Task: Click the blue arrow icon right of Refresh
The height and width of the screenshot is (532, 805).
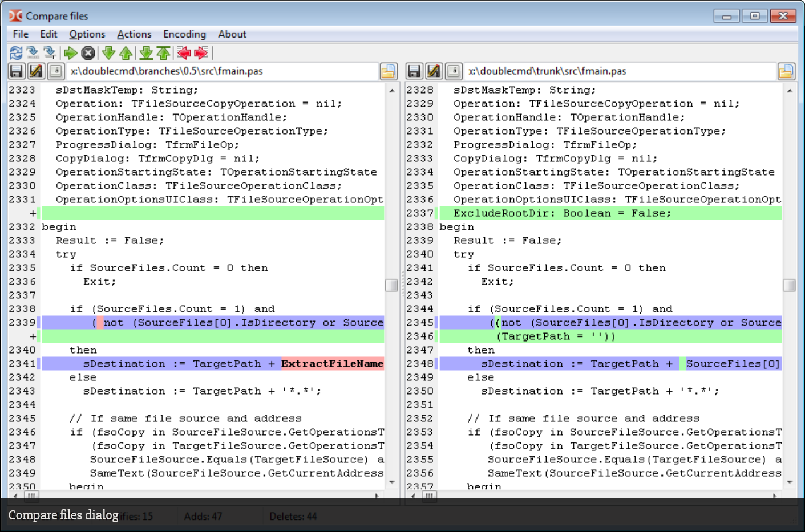Action: point(33,53)
